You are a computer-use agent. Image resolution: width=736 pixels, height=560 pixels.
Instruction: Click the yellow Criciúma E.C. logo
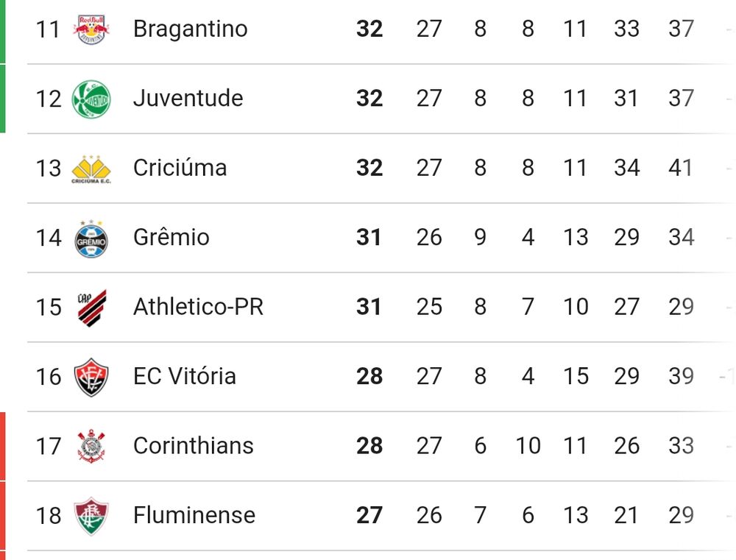(91, 169)
